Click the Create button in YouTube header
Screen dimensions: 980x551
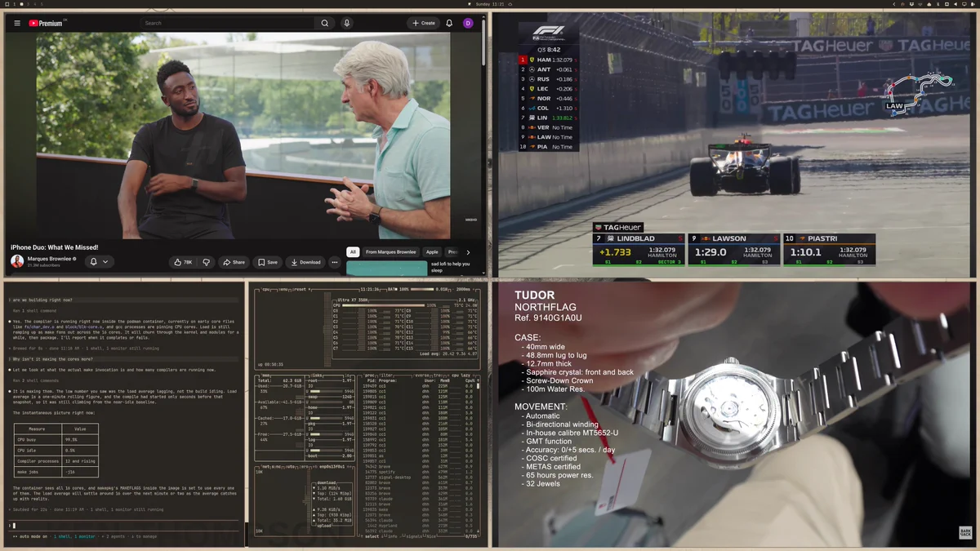[424, 23]
